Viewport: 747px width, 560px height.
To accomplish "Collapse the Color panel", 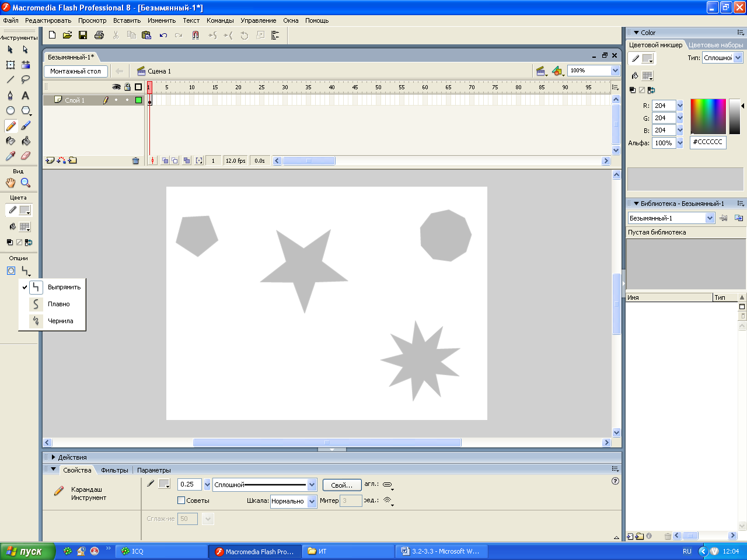I will [x=636, y=33].
